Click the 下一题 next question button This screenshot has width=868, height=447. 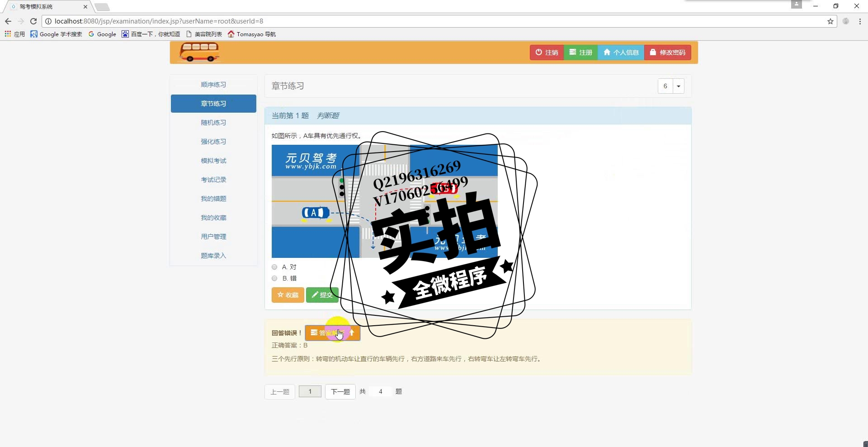tap(340, 392)
